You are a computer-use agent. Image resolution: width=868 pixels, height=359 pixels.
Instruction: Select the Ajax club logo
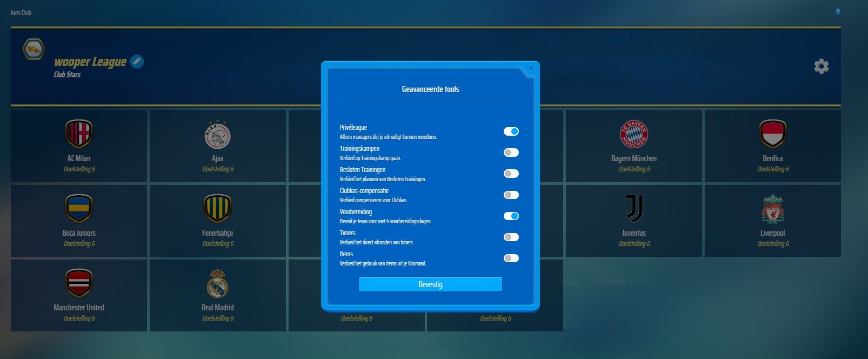point(217,135)
